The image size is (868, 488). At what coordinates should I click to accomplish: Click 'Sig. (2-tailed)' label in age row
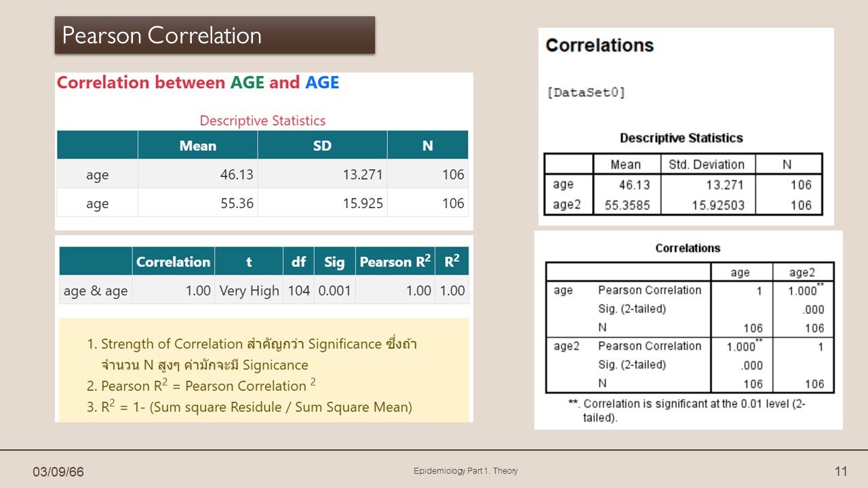tap(632, 309)
